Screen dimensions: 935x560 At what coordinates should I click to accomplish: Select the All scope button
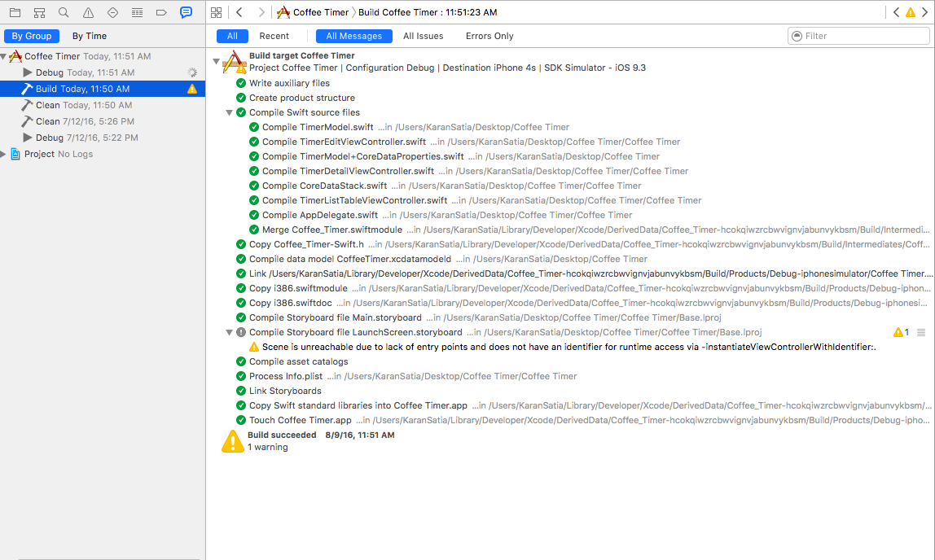(x=233, y=36)
